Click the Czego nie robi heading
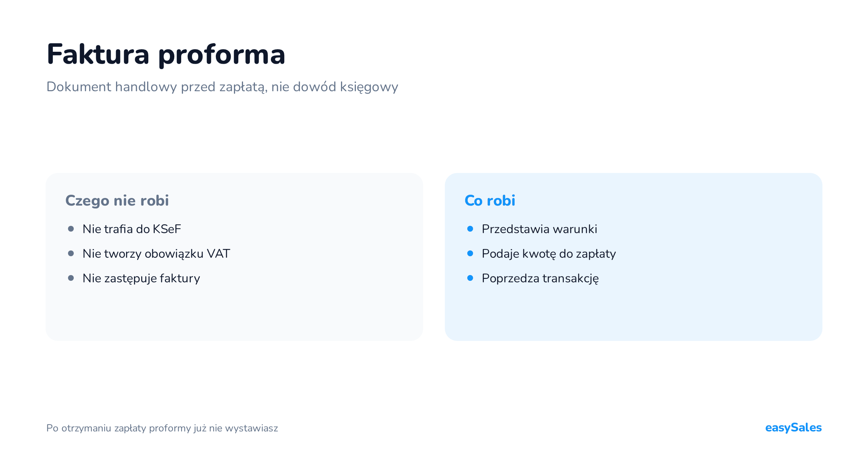This screenshot has width=868, height=456. [117, 201]
